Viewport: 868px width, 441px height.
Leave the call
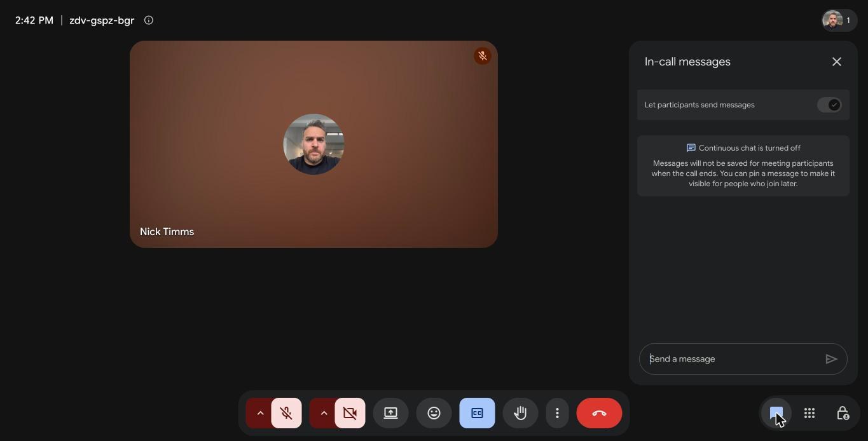pos(599,413)
